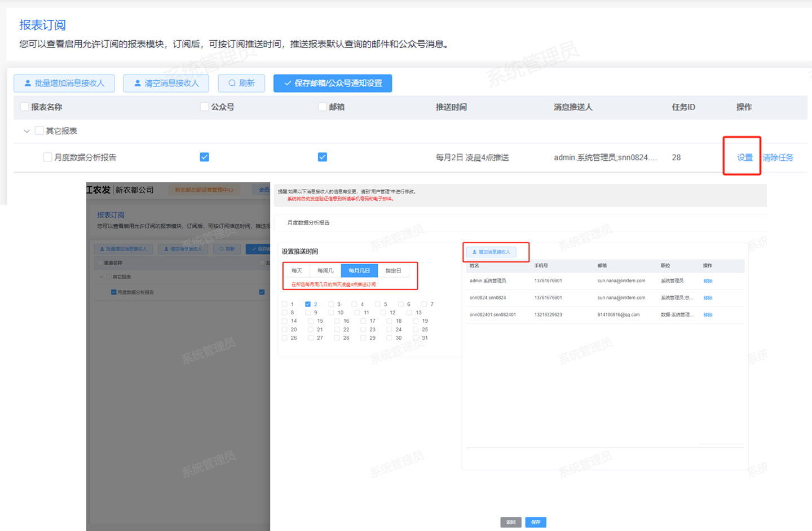Click the blue 保存 button at bottom
This screenshot has height=531, width=812.
click(535, 522)
